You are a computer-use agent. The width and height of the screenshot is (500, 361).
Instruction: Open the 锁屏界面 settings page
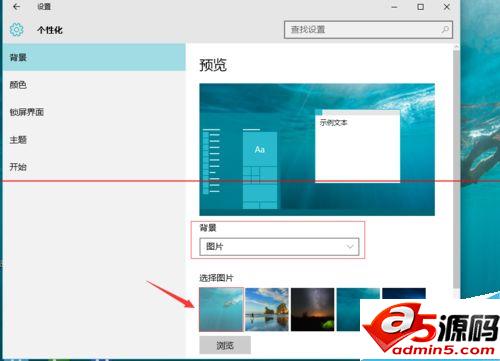pos(94,112)
